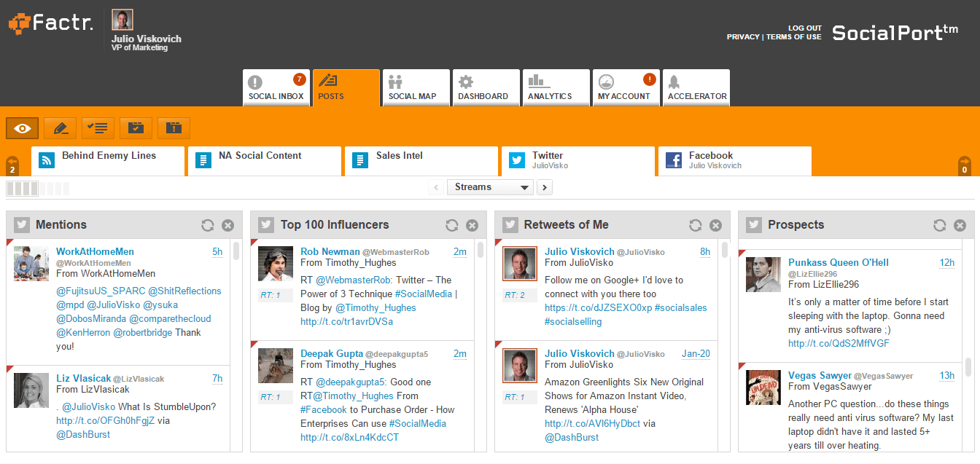Click the http://t.co/OFGh0hFgjZ link
Viewport: 980px width, 464px height.
[x=106, y=420]
